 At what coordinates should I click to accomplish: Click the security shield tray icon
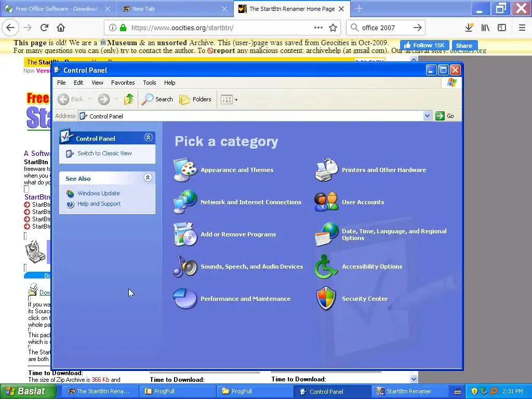[474, 391]
